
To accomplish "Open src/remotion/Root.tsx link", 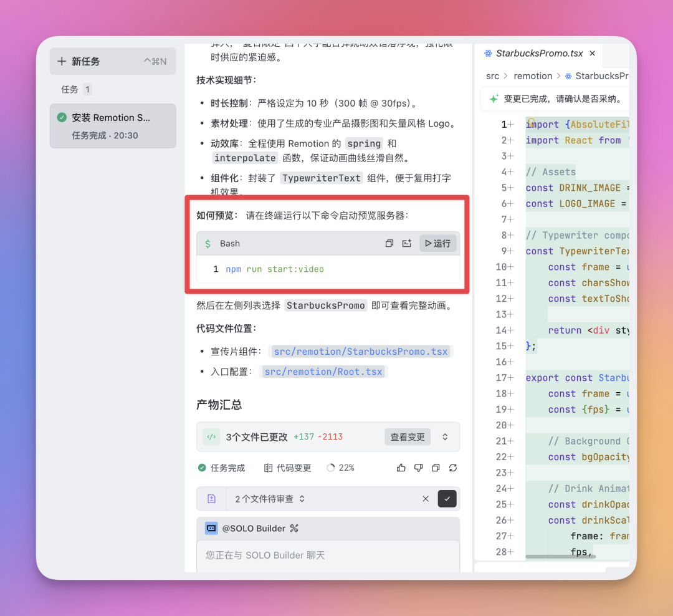I will [x=323, y=372].
